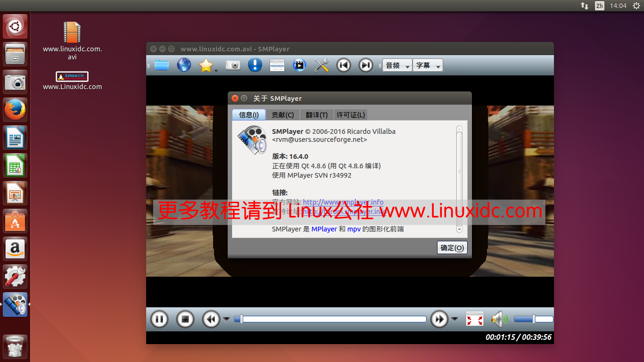This screenshot has height=362, width=644.
Task: Skip to next track button
Action: pos(366,65)
